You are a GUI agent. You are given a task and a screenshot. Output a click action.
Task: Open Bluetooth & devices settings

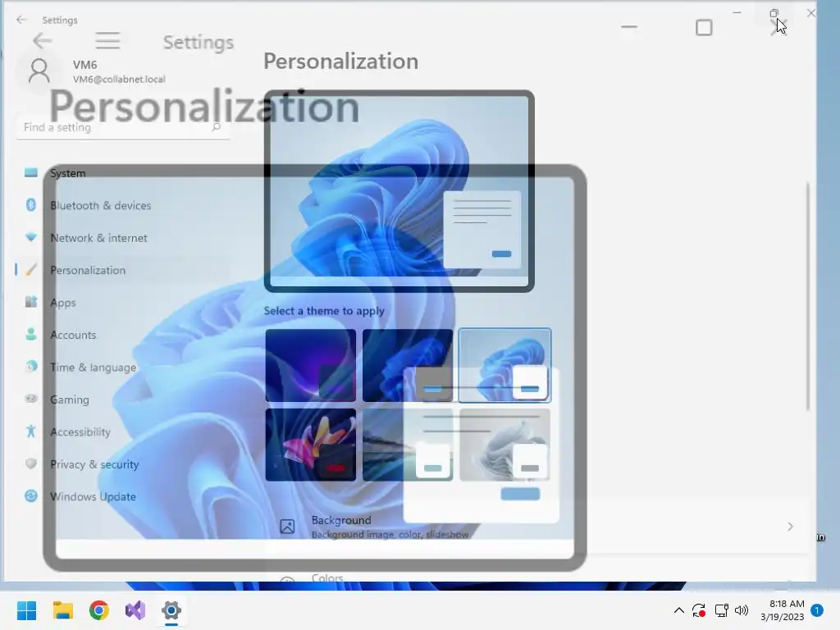(122, 205)
